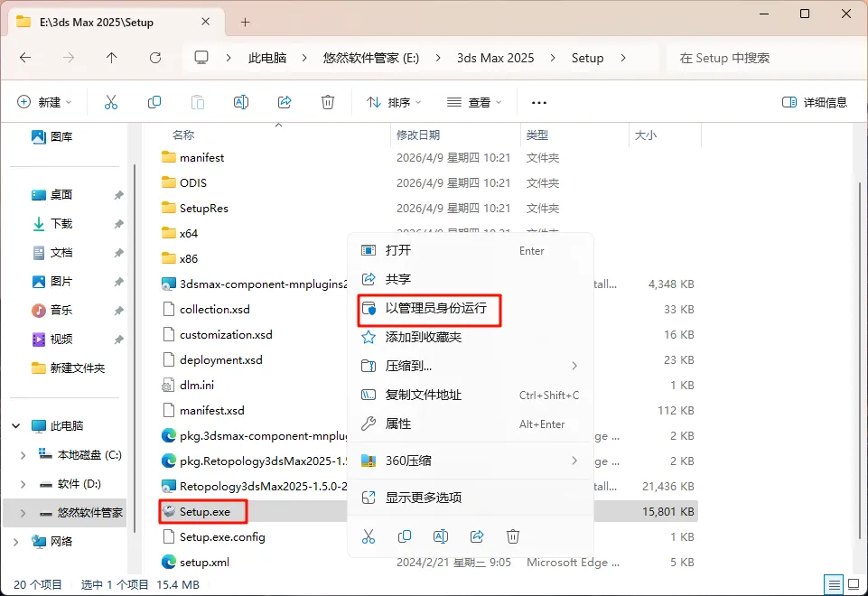Click the context menu Delete trash icon
This screenshot has width=868, height=596.
[513, 536]
